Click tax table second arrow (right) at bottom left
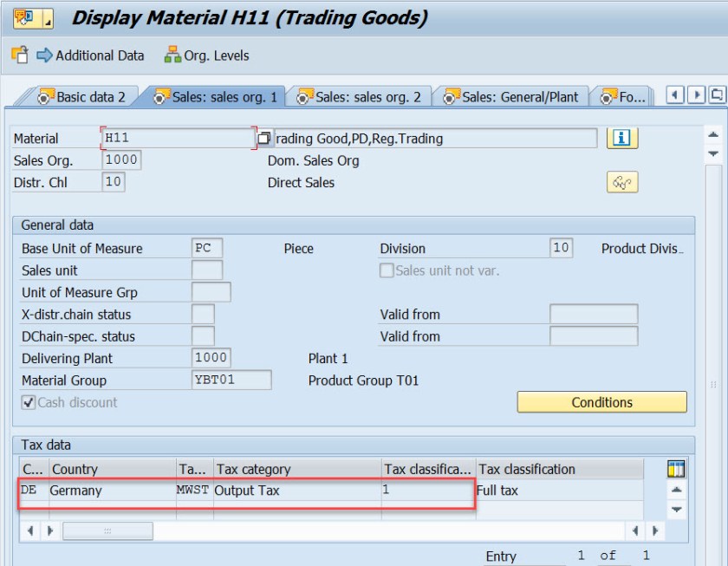This screenshot has width=728, height=566. tap(50, 530)
